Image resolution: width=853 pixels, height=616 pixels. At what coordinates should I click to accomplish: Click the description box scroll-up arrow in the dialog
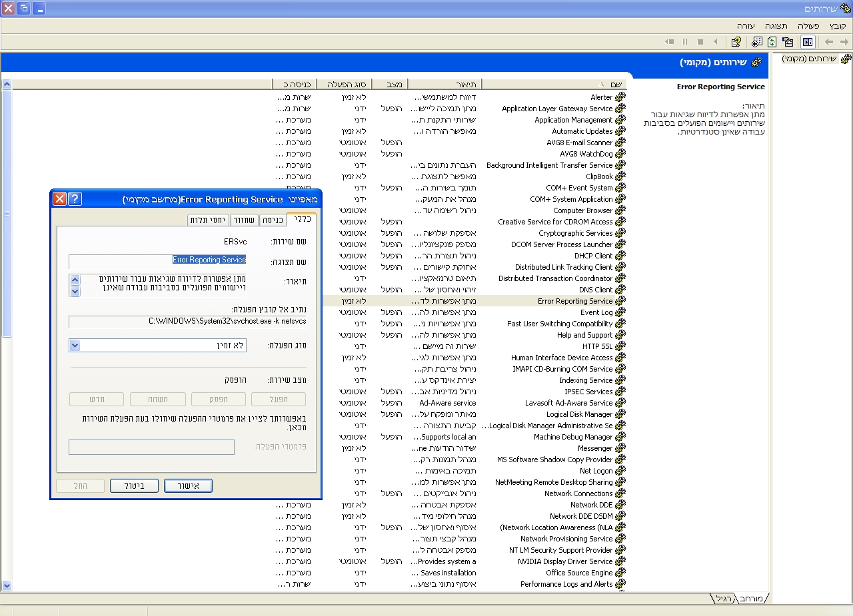pos(75,280)
